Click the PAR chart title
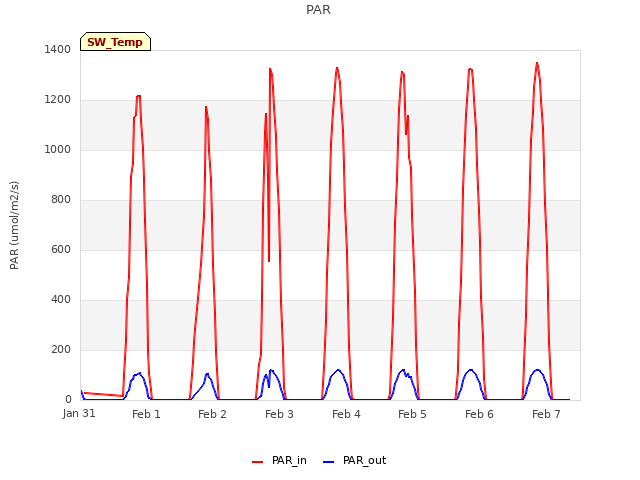The height and width of the screenshot is (480, 640). pyautogui.click(x=318, y=10)
